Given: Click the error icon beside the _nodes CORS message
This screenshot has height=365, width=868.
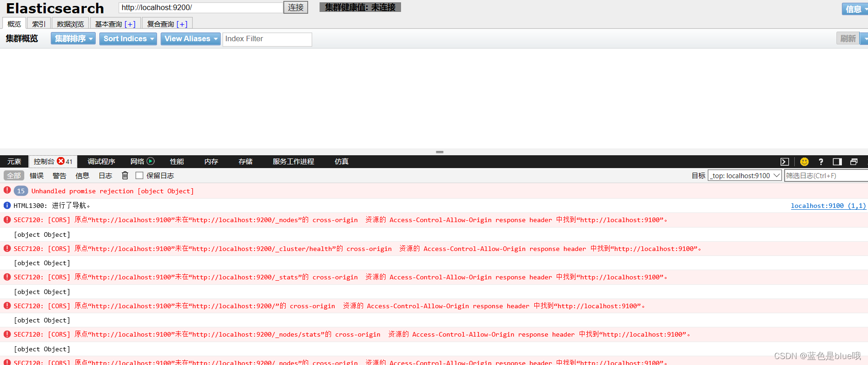Looking at the screenshot, I should coord(7,220).
